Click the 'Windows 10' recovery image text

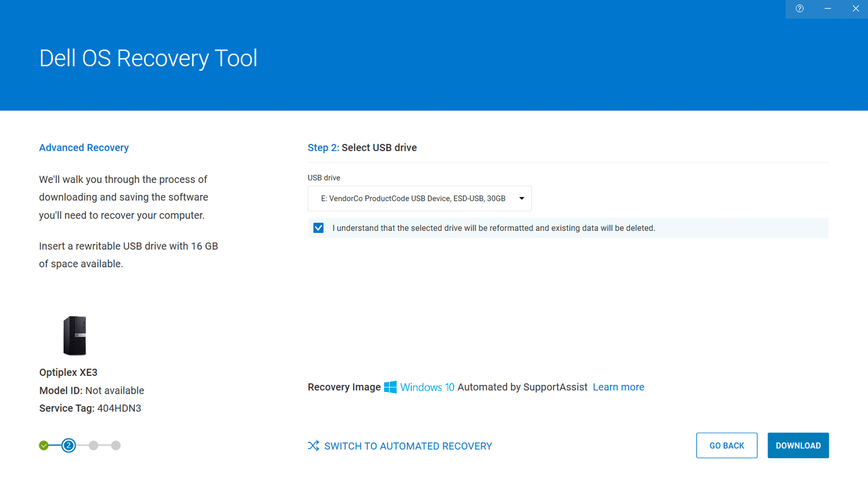tap(427, 387)
